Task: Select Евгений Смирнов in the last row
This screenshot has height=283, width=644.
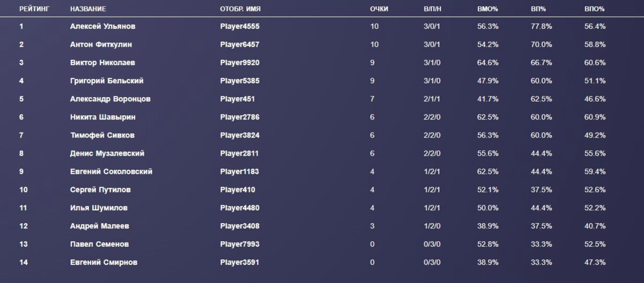Action: 104,262
